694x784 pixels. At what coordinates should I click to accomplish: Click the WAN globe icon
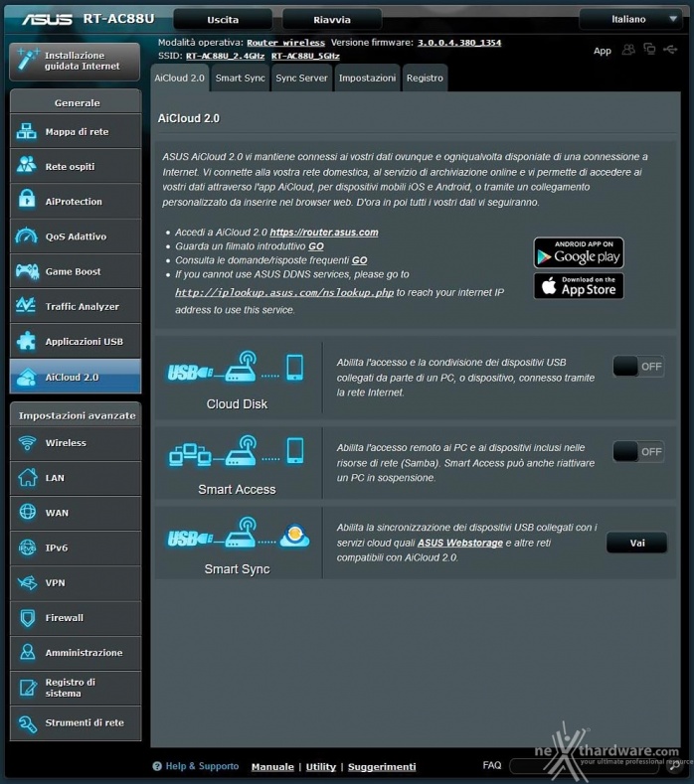coord(27,512)
